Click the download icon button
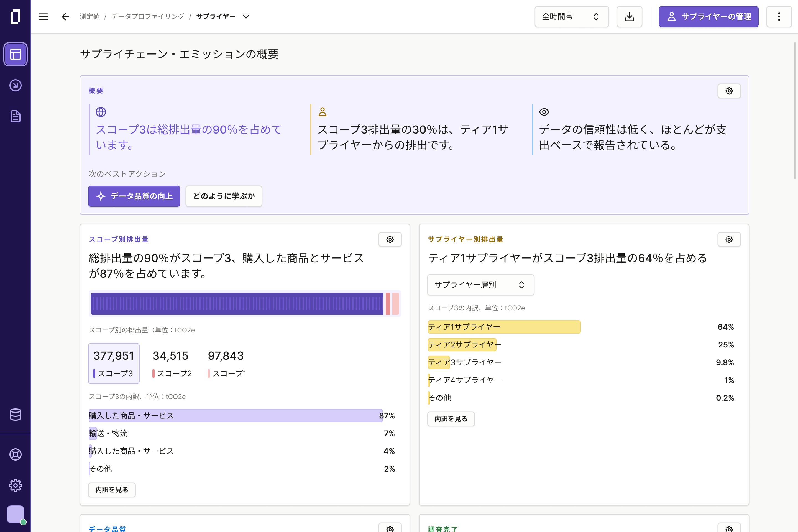The width and height of the screenshot is (798, 532). point(629,17)
